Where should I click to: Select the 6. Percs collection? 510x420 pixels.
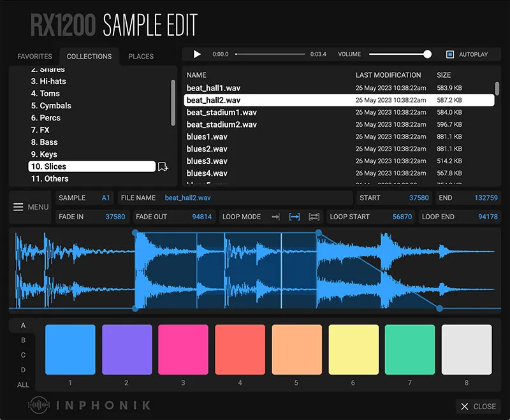pos(45,118)
